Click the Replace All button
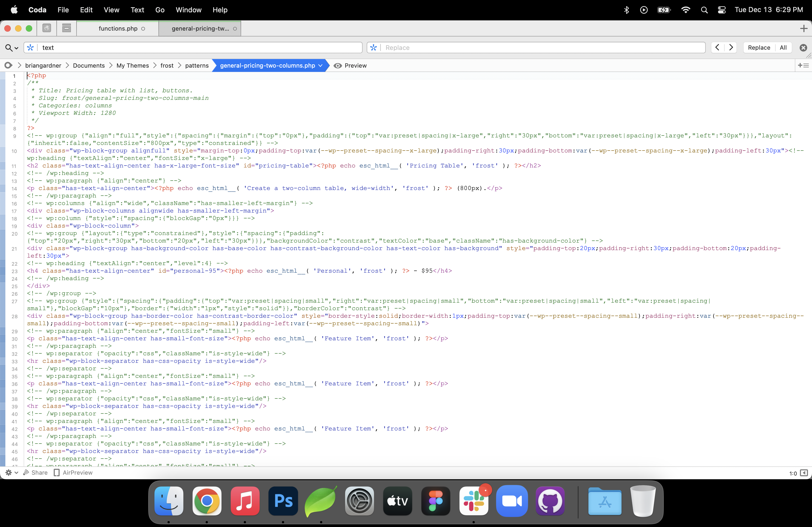This screenshot has height=527, width=812. (783, 48)
